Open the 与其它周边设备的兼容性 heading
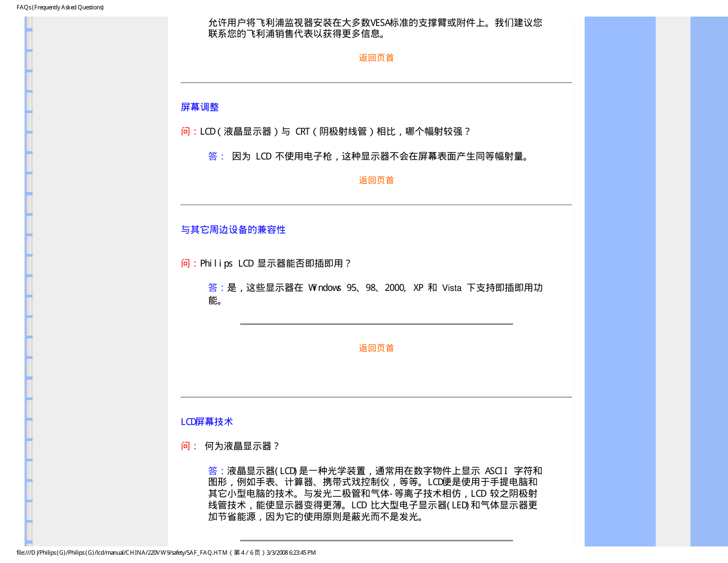728x563 pixels. tap(233, 230)
